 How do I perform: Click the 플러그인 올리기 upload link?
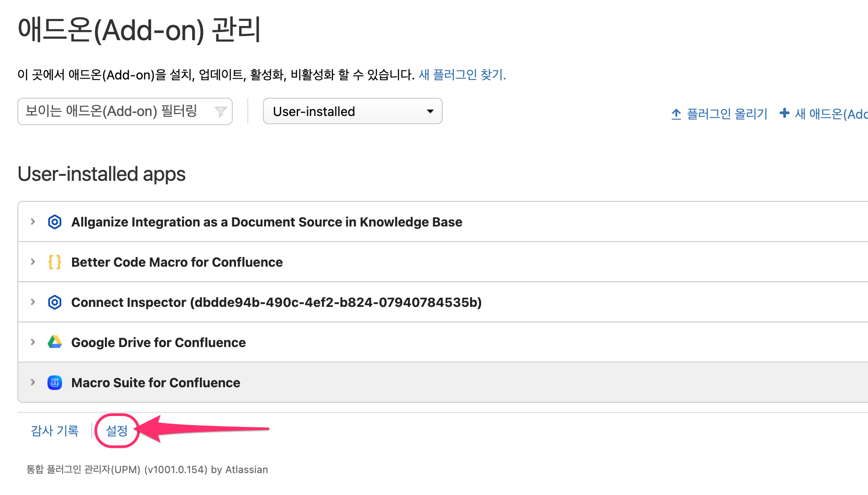point(727,114)
